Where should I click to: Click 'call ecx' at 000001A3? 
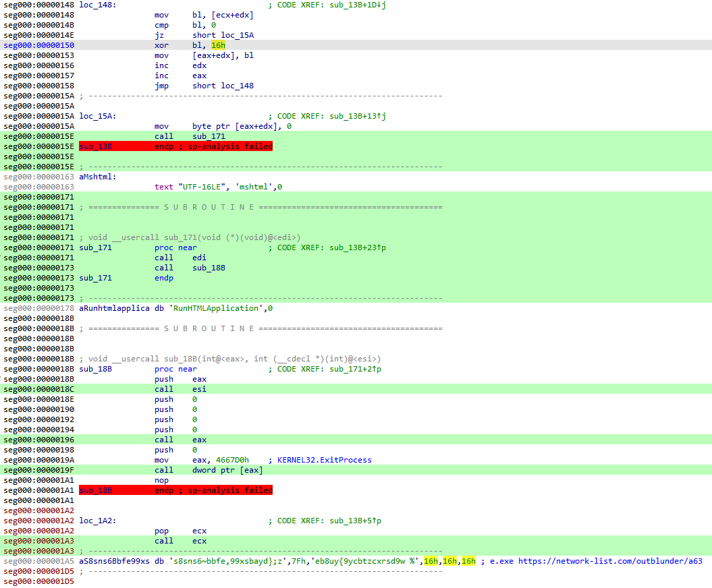(180, 541)
